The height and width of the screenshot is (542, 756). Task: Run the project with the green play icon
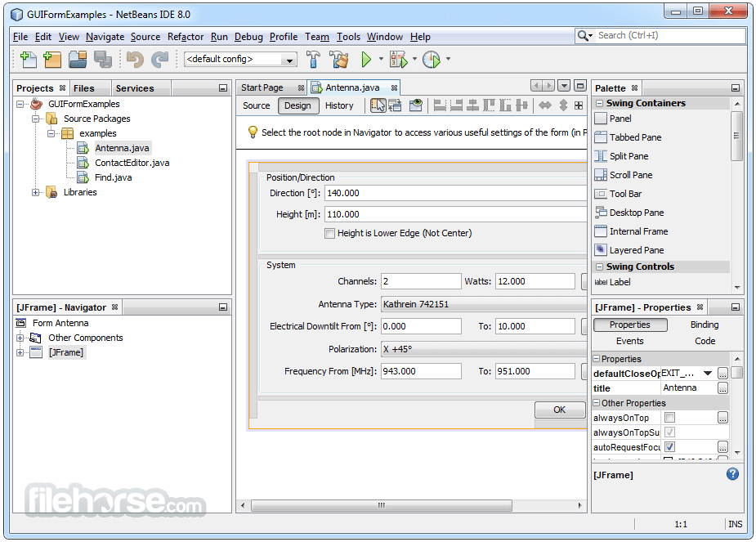point(366,60)
